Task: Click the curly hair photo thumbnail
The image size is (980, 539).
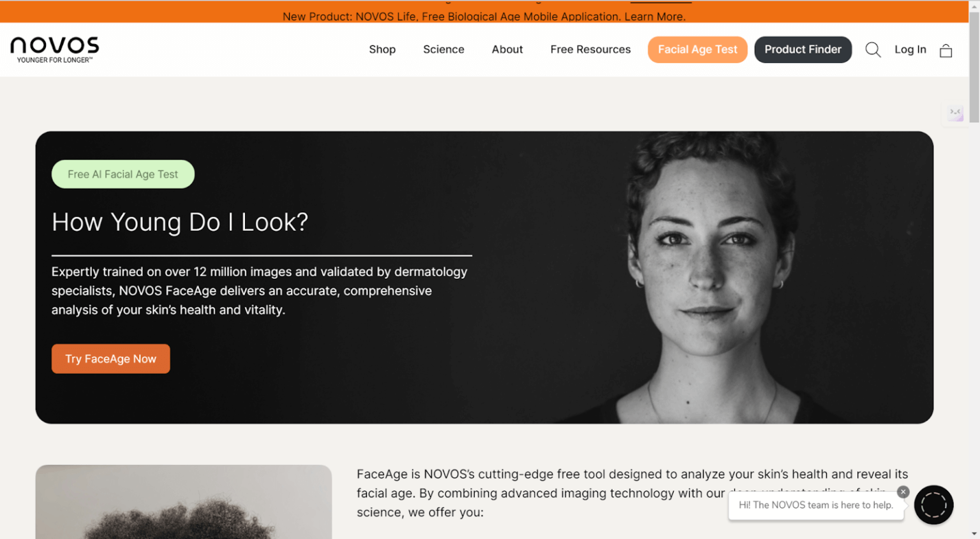Action: click(184, 502)
